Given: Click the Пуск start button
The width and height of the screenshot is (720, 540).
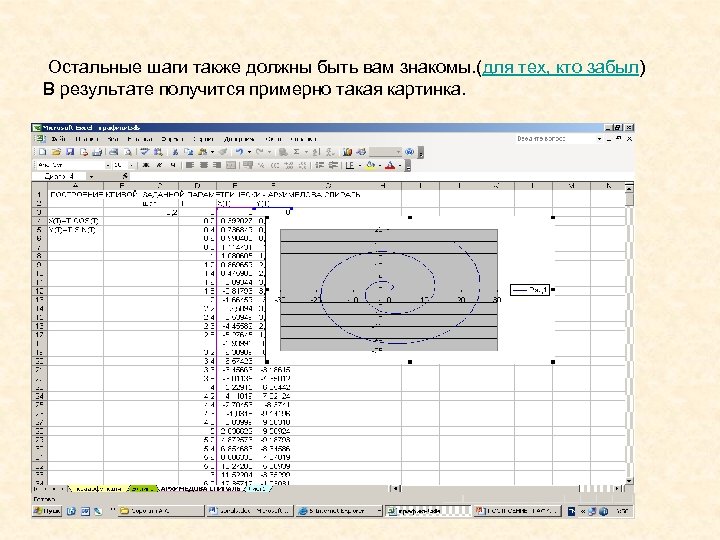Looking at the screenshot, I should click(46, 511).
